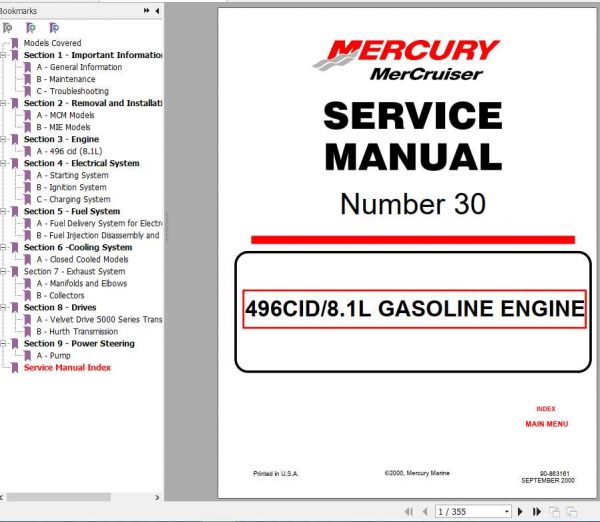Open C - Troubleshooting bookmark
The image size is (600, 522).
(73, 91)
